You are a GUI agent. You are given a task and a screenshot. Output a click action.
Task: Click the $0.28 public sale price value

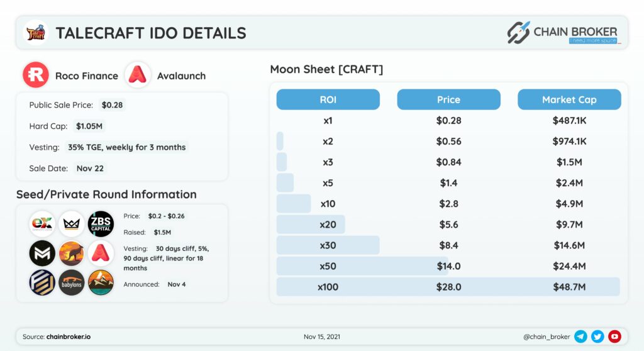pos(112,105)
